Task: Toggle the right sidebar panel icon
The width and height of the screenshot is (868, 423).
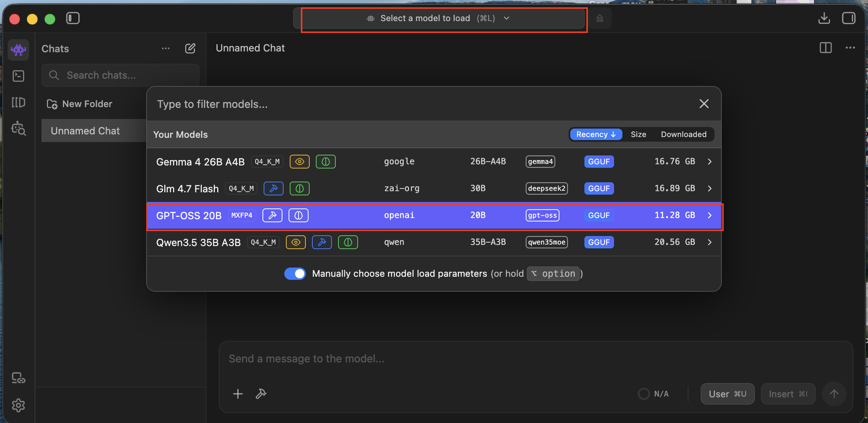Action: (x=849, y=18)
